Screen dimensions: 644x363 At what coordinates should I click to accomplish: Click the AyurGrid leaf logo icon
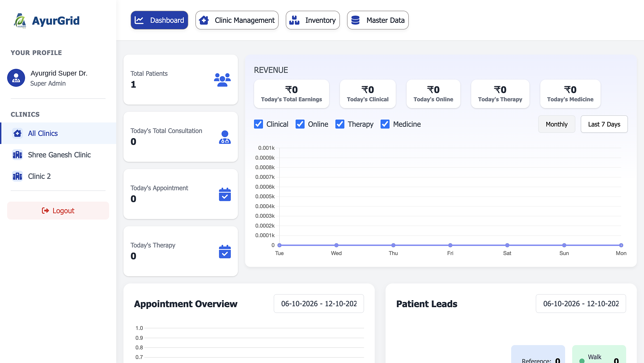(20, 21)
